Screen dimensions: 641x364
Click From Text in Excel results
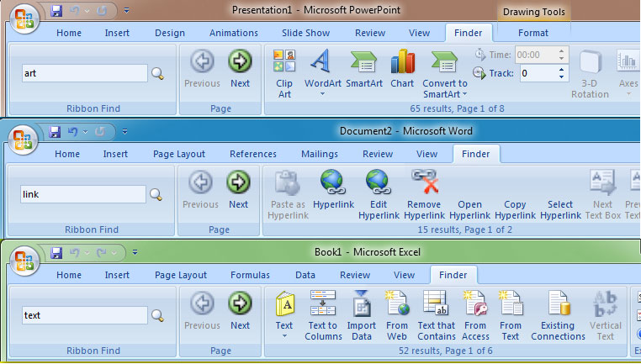point(511,316)
